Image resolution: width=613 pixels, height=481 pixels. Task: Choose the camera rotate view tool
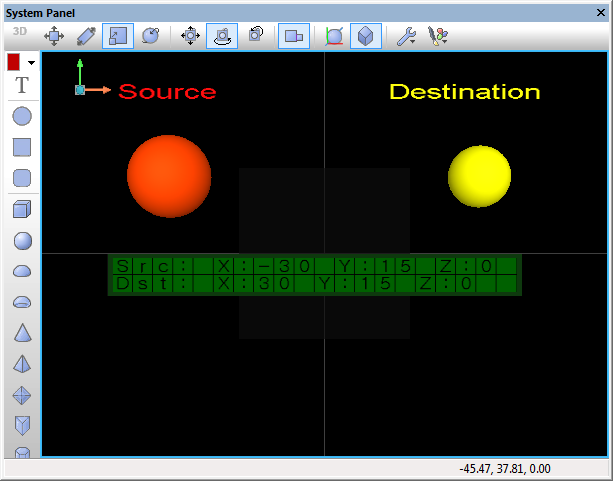256,34
